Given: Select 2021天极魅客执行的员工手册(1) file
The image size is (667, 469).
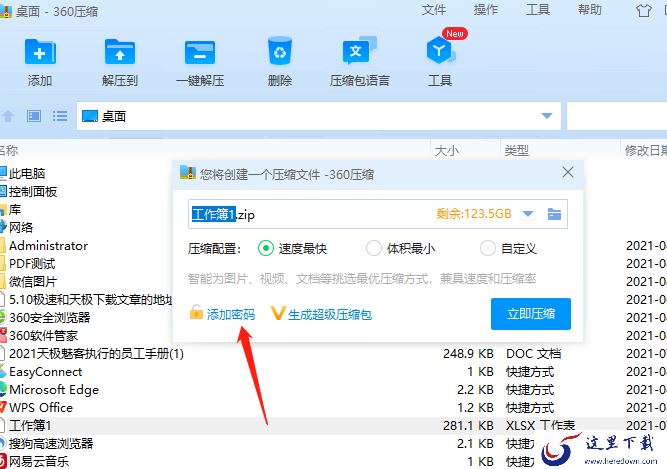Looking at the screenshot, I should tap(97, 354).
